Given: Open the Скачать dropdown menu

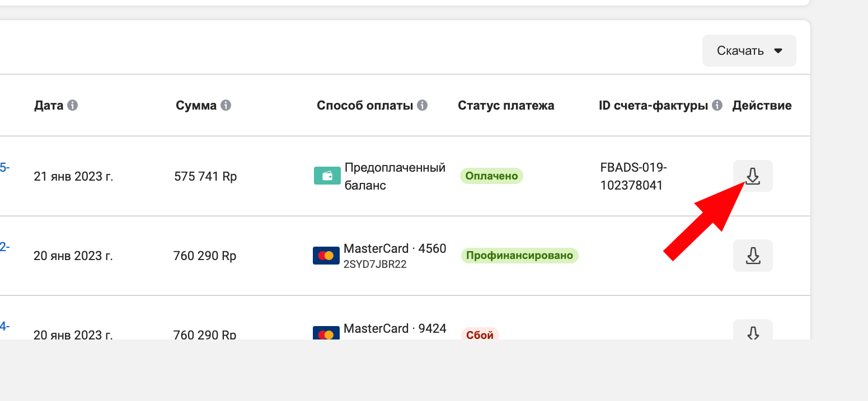Looking at the screenshot, I should [x=749, y=51].
